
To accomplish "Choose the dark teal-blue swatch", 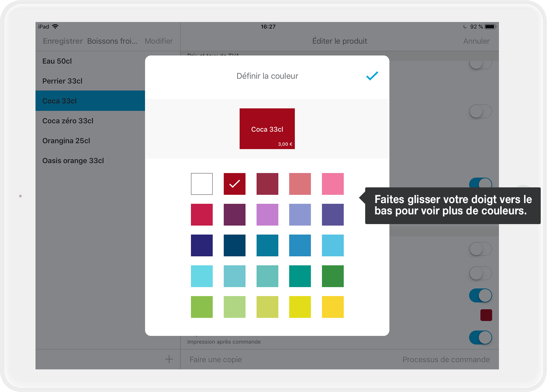I will tap(235, 245).
